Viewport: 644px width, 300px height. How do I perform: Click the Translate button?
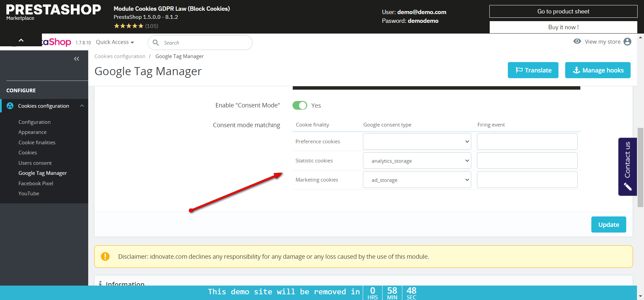[533, 70]
